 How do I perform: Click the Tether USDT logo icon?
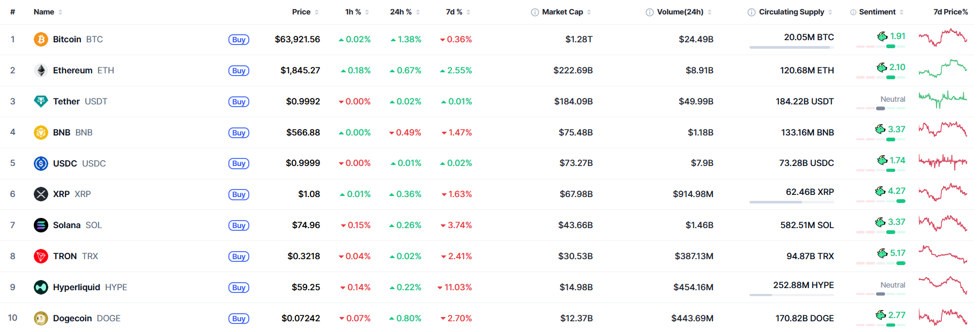[x=41, y=101]
